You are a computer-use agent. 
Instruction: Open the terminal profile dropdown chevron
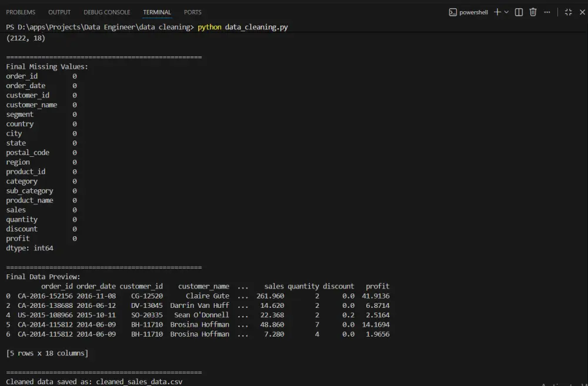[506, 12]
